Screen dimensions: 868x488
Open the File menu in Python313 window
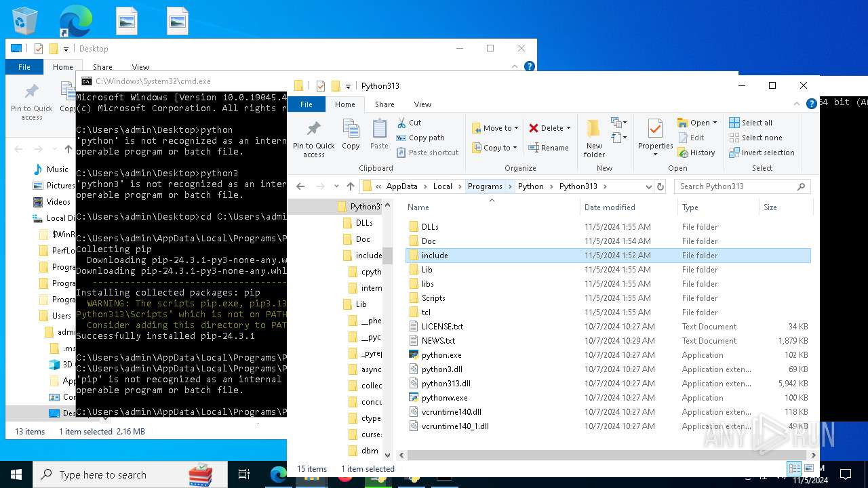point(307,104)
